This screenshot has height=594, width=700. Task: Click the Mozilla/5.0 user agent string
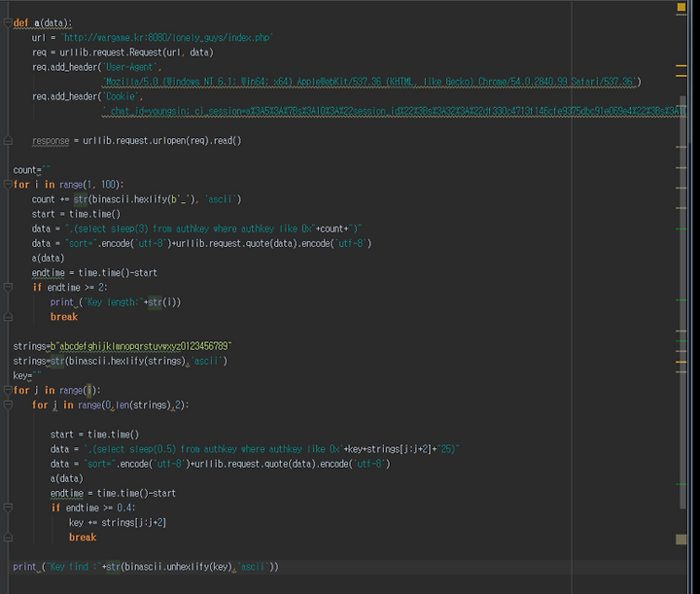pyautogui.click(x=369, y=82)
